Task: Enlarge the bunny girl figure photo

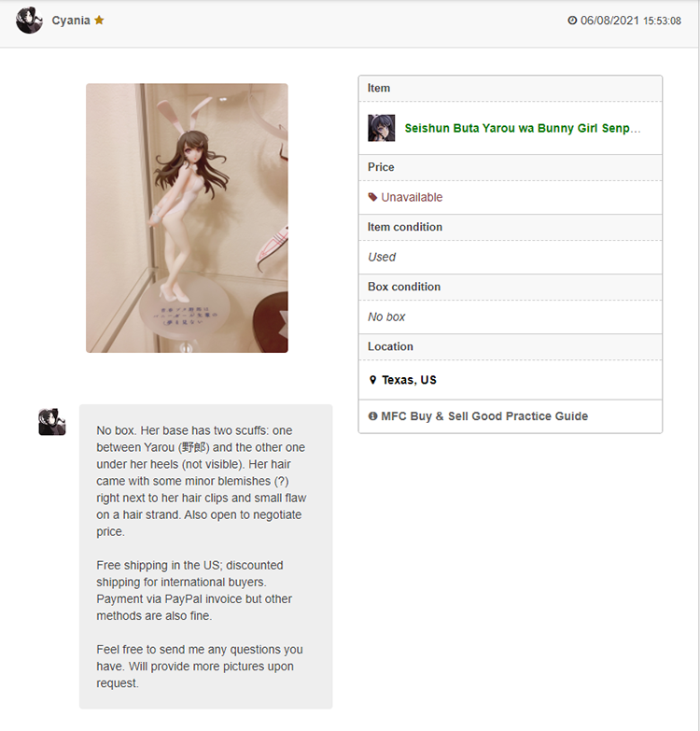Action: point(187,218)
